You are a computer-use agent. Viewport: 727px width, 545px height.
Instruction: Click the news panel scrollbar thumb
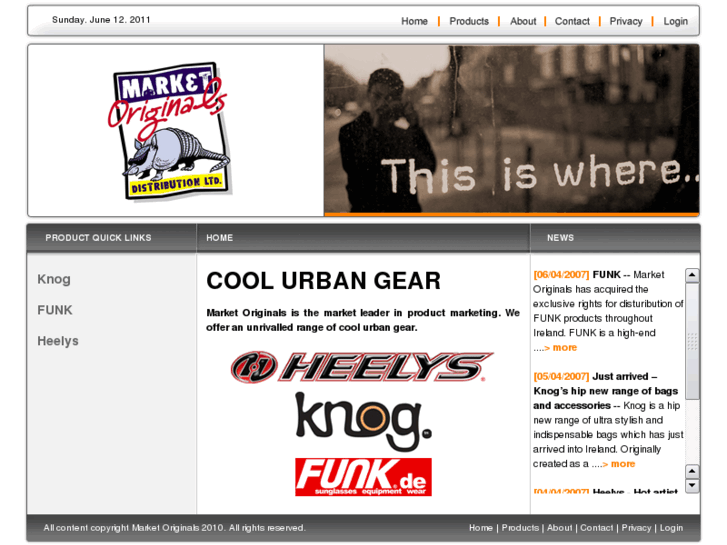[x=692, y=341]
